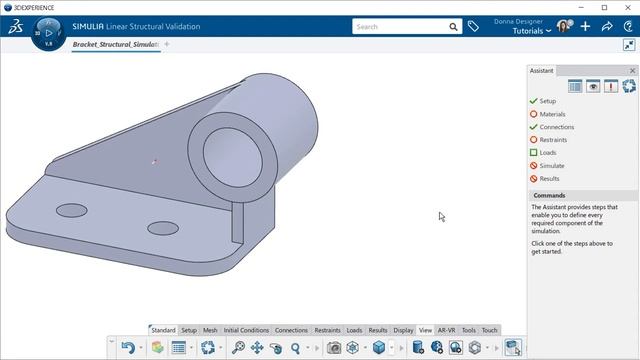
Task: Open the colored cubes material icon
Action: [158, 348]
